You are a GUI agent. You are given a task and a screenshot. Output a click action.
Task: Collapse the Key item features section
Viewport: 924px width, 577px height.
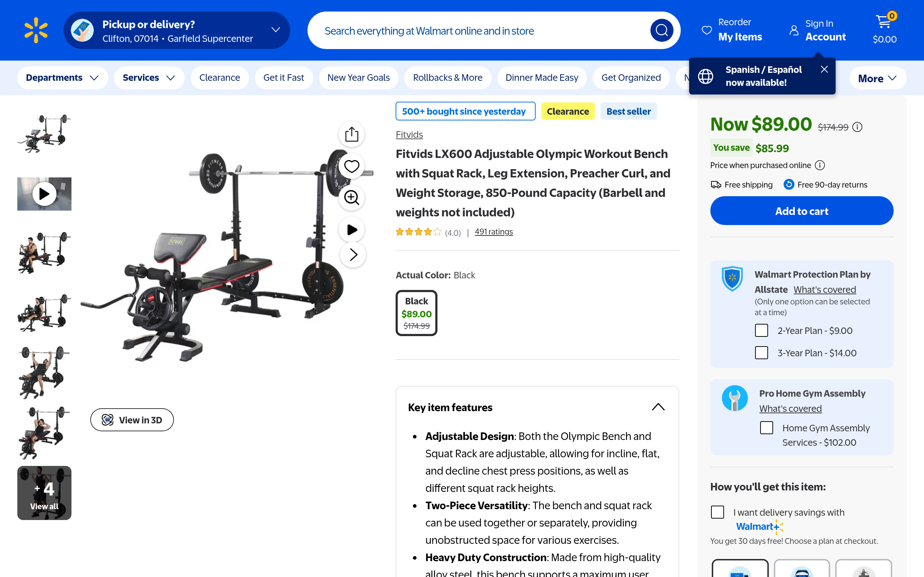[658, 407]
